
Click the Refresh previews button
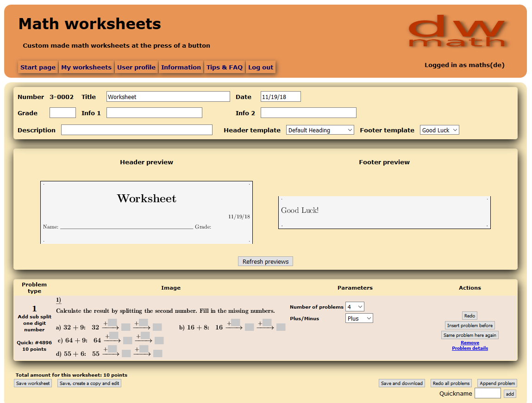265,261
